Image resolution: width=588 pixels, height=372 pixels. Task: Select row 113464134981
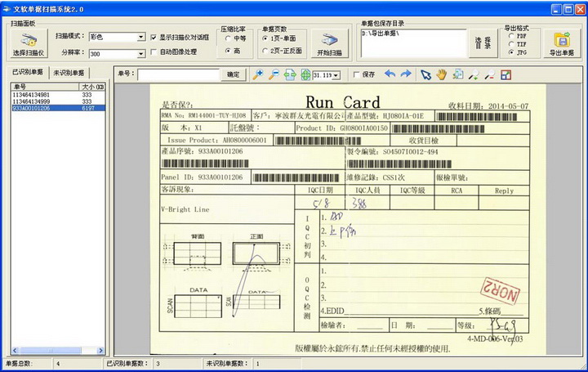(58, 95)
